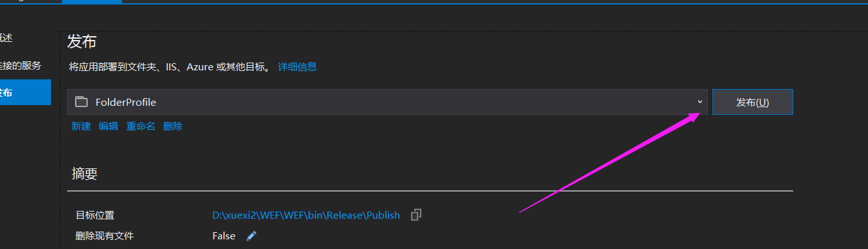Switch to the 概述 overview sidebar tab
Viewport: 868px width, 249px height.
tap(6, 38)
